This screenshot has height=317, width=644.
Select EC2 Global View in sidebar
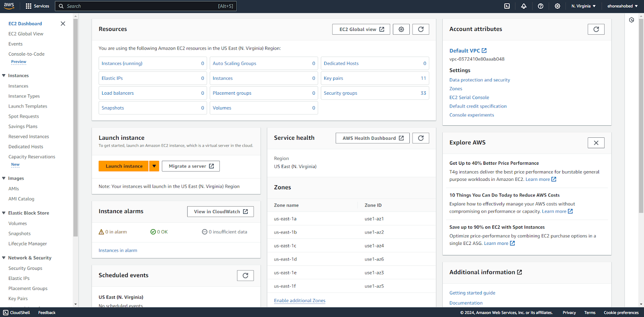click(26, 34)
